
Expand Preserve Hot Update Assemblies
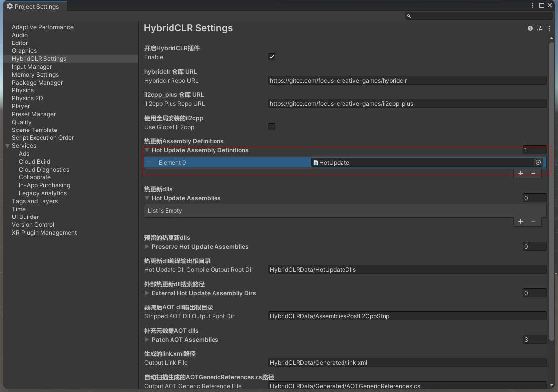[x=147, y=247]
